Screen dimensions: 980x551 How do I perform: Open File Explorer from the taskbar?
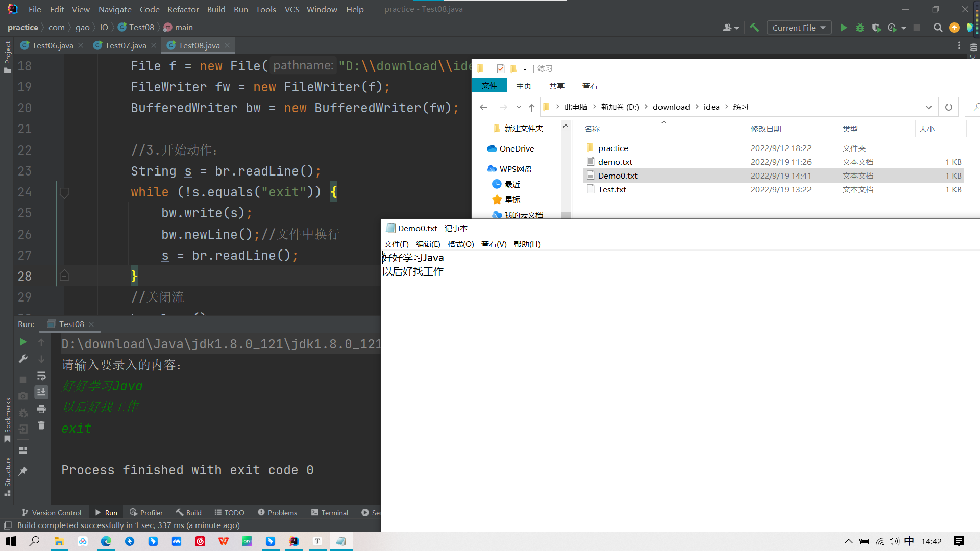coord(59,541)
